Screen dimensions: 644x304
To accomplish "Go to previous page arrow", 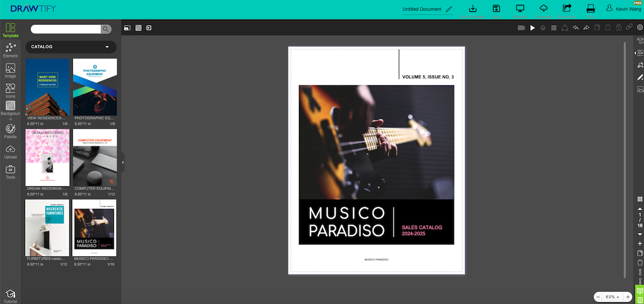I will coord(639,209).
